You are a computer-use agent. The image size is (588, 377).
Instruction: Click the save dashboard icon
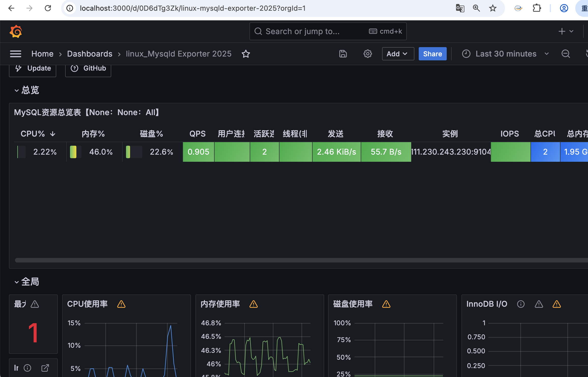343,54
